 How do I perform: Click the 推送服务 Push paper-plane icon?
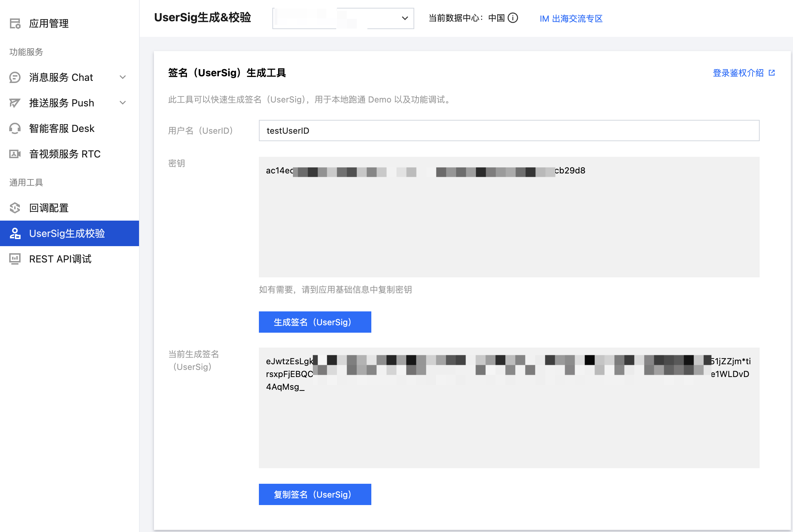(15, 103)
